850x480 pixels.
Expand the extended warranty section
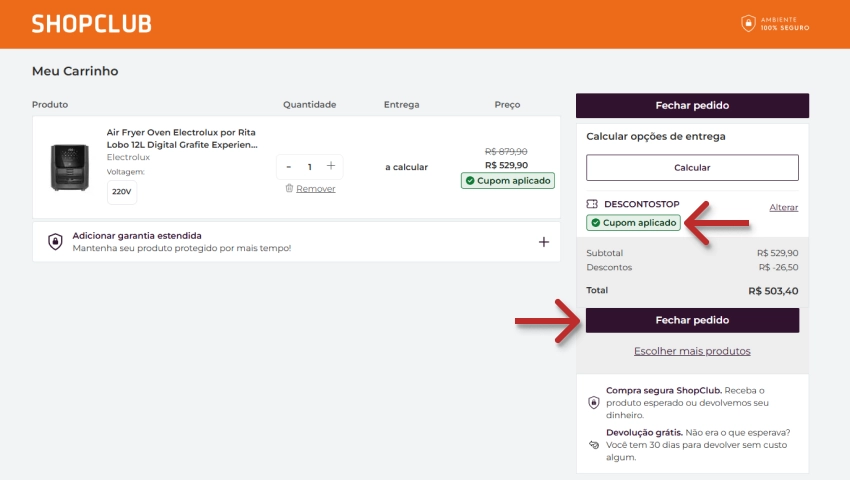[x=544, y=242]
